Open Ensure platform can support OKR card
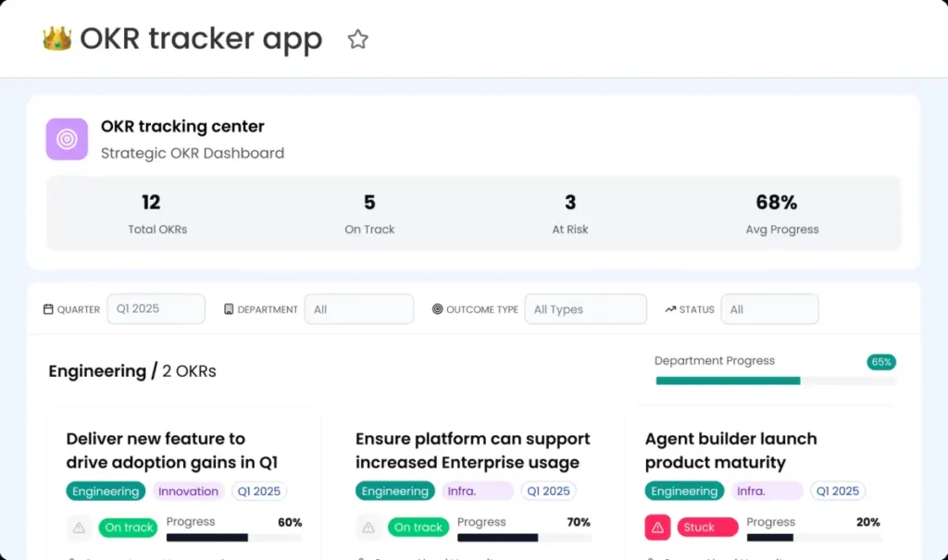The width and height of the screenshot is (948, 560). pos(473,451)
